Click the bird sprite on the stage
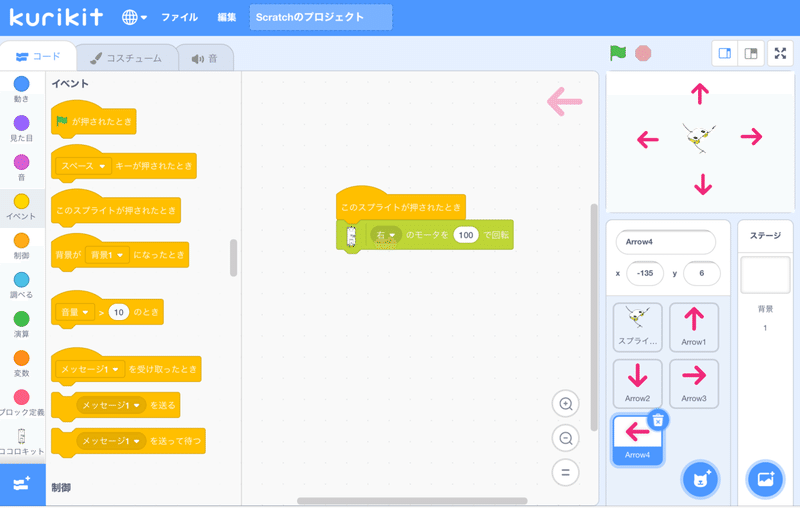Image resolution: width=800 pixels, height=508 pixels. pos(699,138)
